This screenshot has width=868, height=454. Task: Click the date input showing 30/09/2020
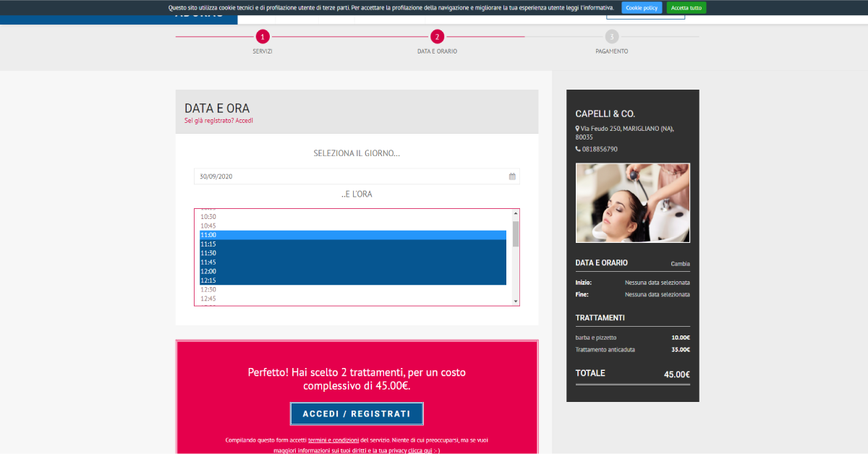357,176
